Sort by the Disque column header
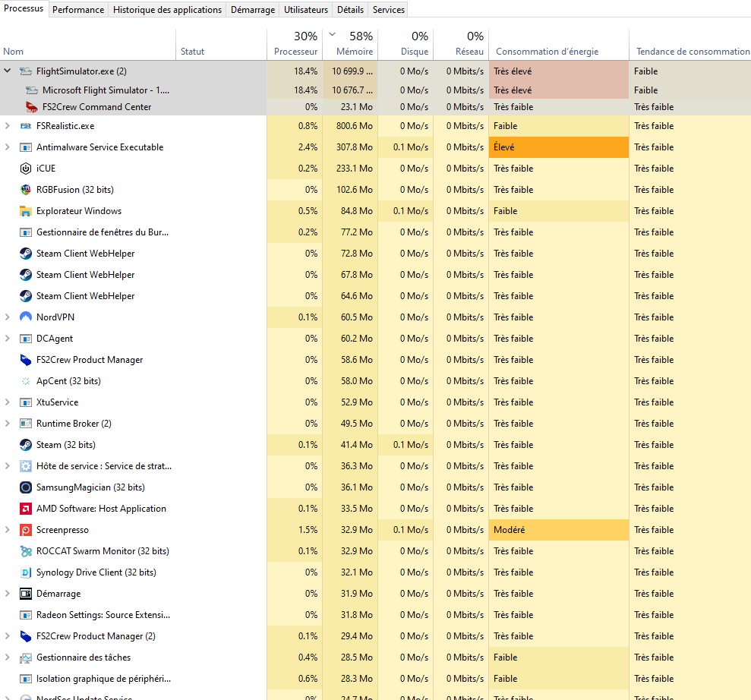The image size is (751, 700). tap(405, 45)
